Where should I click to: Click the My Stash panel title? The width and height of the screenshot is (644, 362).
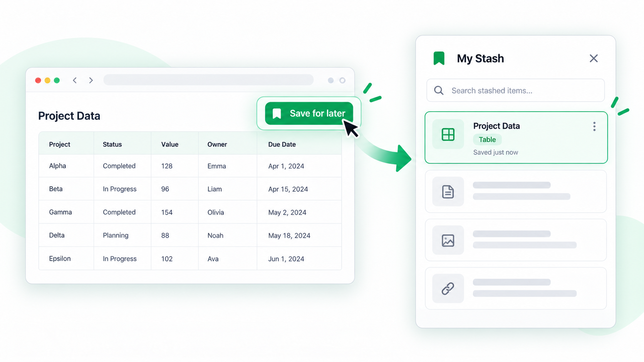coord(480,58)
